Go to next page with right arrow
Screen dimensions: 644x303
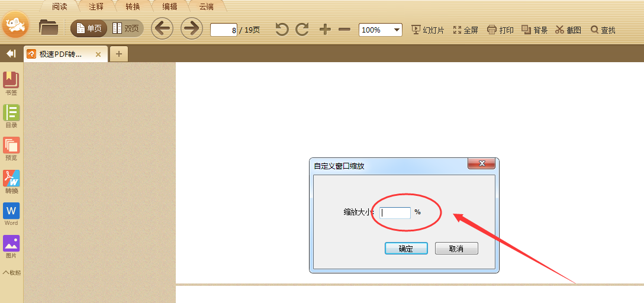[192, 28]
